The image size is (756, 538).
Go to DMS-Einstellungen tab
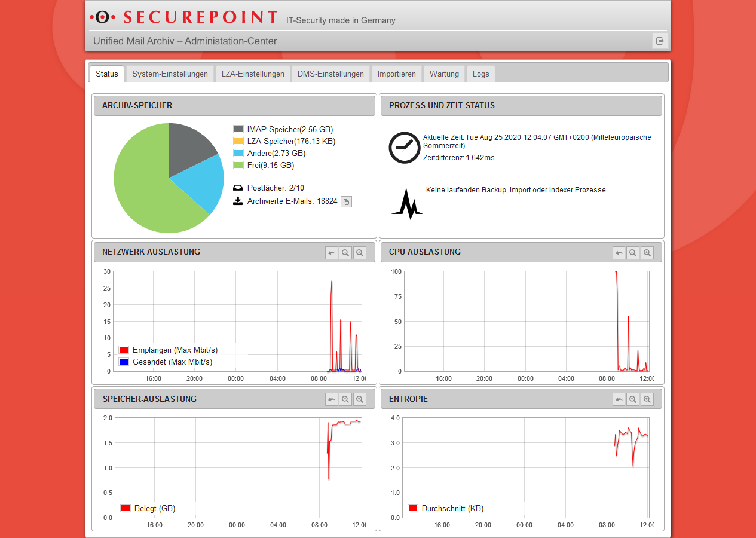(x=330, y=74)
